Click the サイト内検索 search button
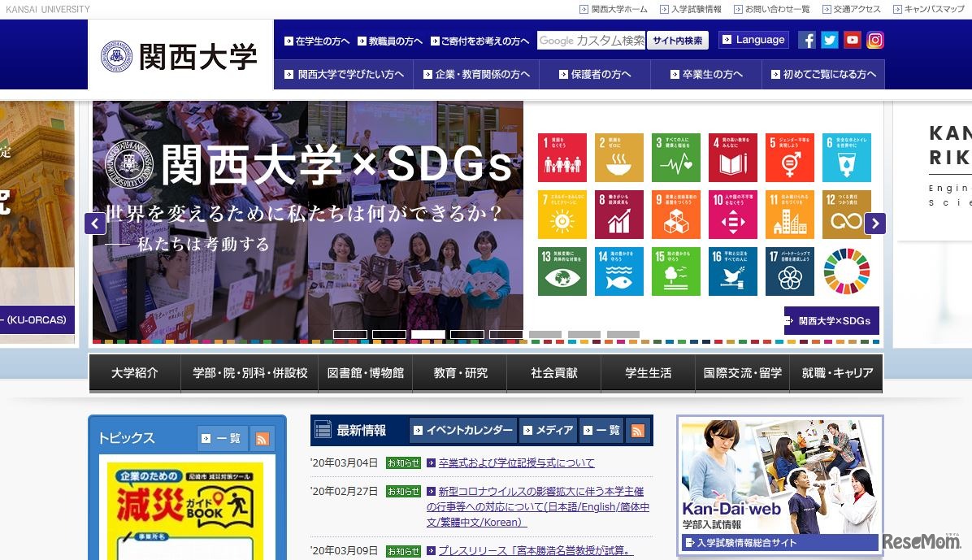The image size is (972, 560). pos(678,41)
